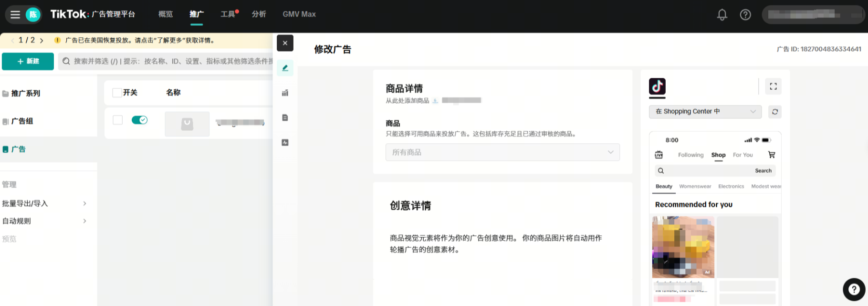This screenshot has width=868, height=306.
Task: Click the Following tab in preview
Action: (690, 155)
